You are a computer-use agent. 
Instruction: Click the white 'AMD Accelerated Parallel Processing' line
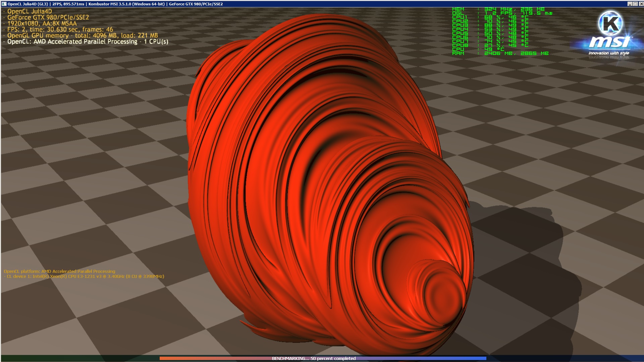88,42
